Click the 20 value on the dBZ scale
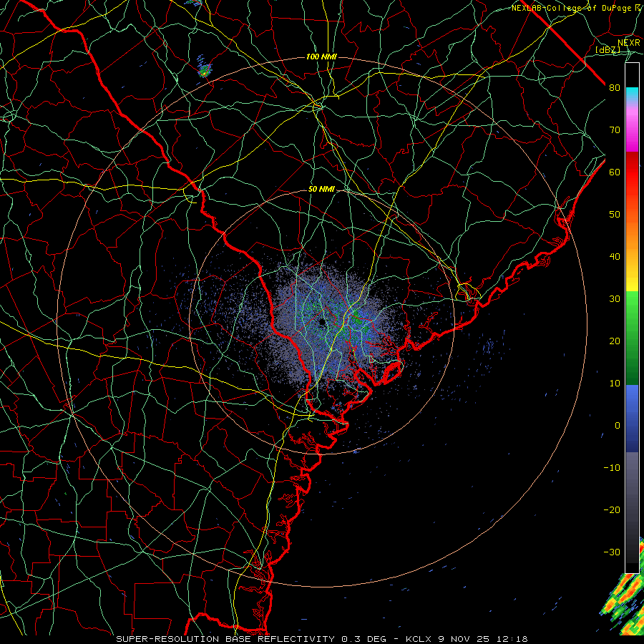 tap(615, 341)
